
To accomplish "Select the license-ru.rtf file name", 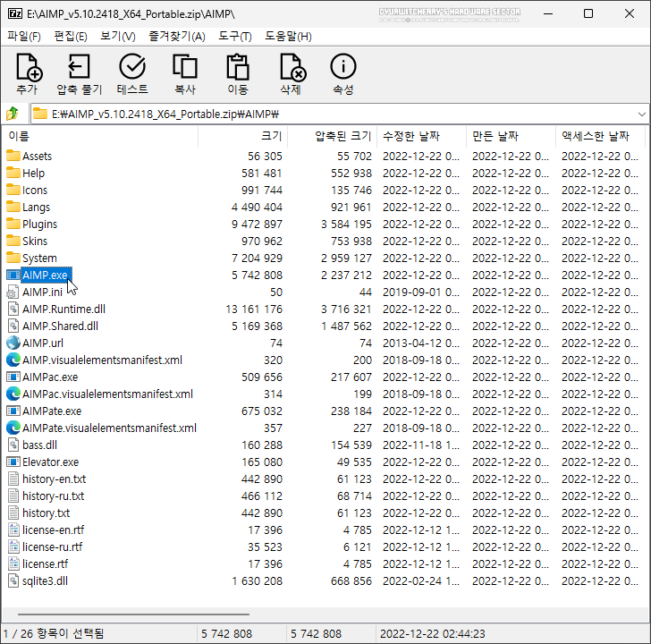I will coord(52,547).
